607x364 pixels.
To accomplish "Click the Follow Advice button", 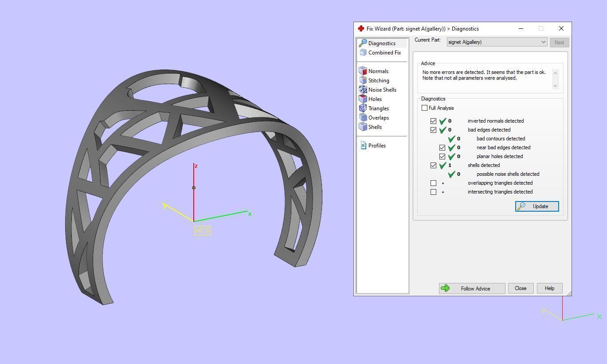I will pyautogui.click(x=472, y=288).
